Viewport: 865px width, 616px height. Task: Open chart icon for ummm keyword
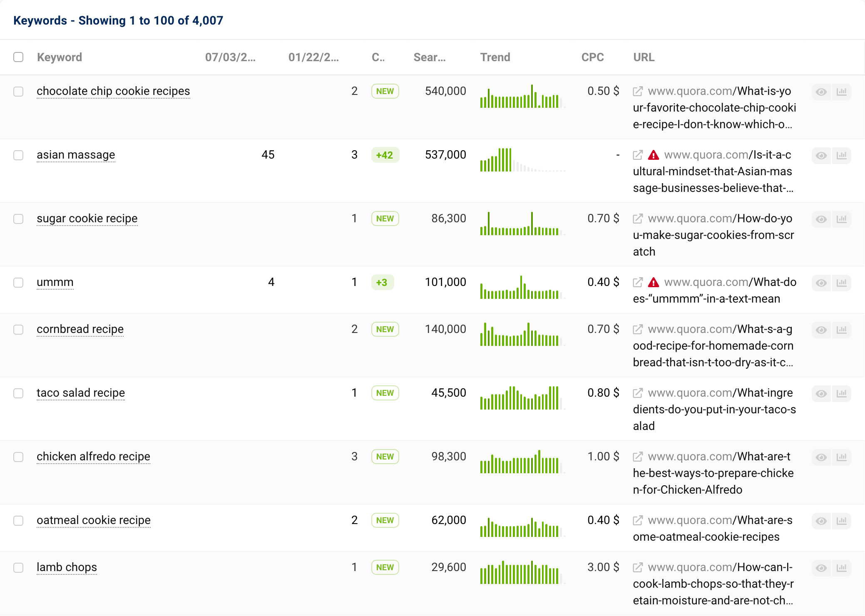click(x=842, y=283)
